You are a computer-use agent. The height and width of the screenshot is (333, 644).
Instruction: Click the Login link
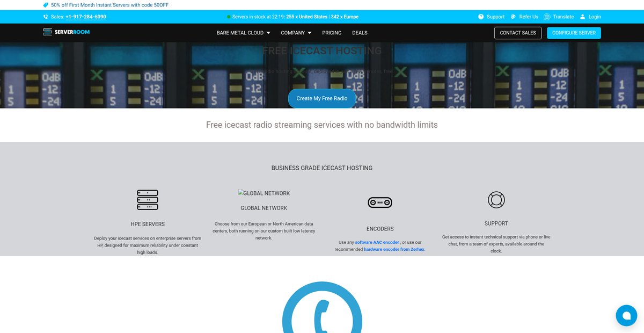click(595, 17)
